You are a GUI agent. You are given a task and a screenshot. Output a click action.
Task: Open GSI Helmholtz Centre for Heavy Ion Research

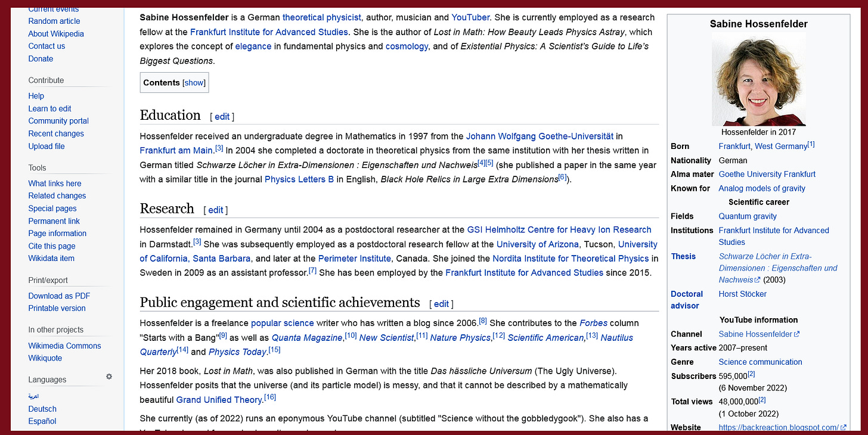[x=559, y=229]
